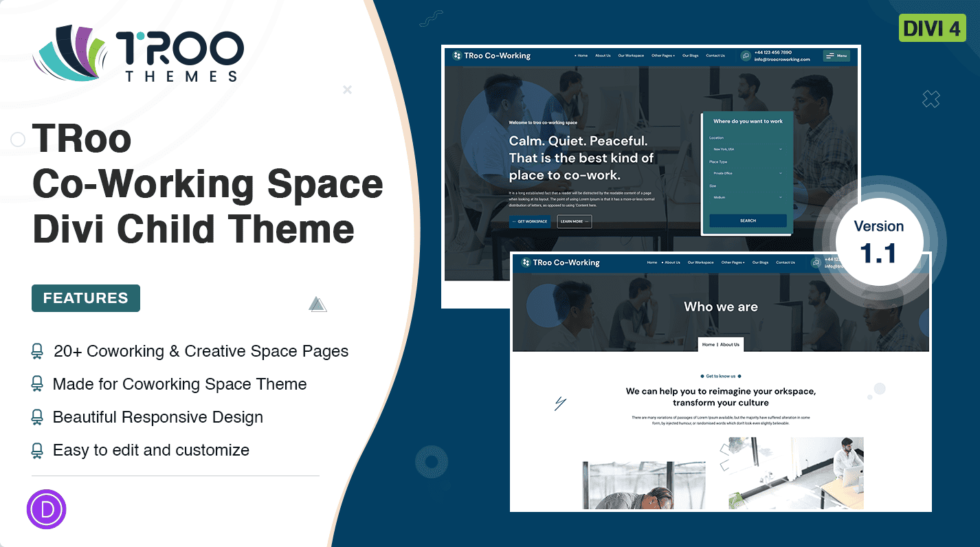The width and height of the screenshot is (980, 547).
Task: Open About Us in homepage mockup menu
Action: [x=603, y=56]
